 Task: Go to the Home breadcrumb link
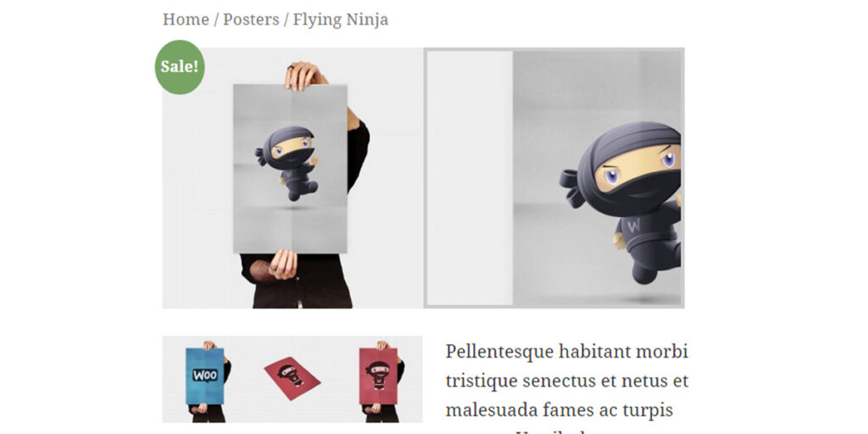[x=186, y=19]
